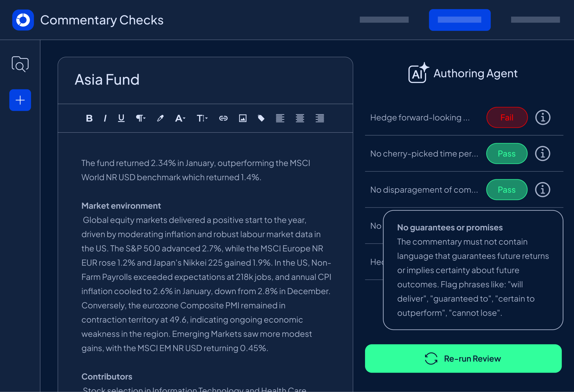Select the highlighted blue tab in header
This screenshot has height=392, width=574.
(460, 20)
